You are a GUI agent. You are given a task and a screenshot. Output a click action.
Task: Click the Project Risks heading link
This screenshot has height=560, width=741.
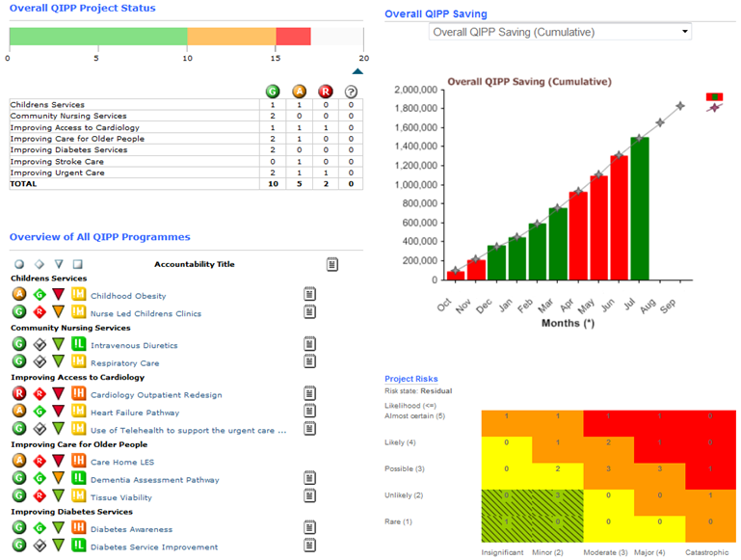click(410, 379)
